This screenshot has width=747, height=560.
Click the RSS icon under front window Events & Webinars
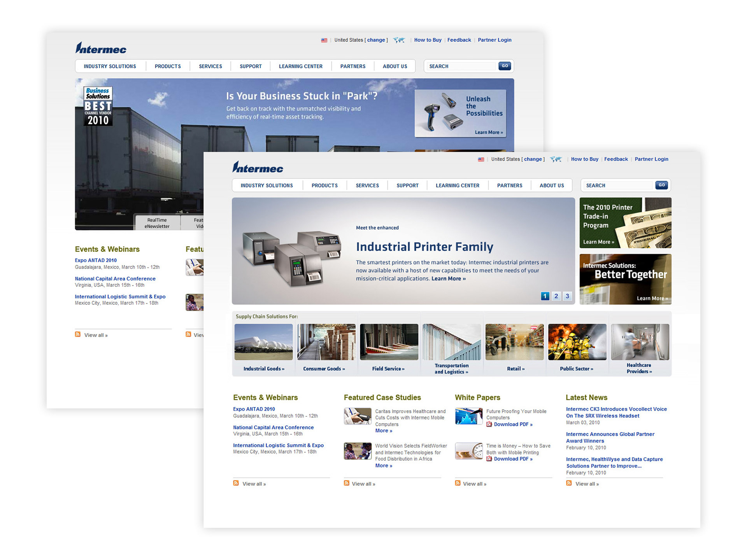pyautogui.click(x=236, y=483)
